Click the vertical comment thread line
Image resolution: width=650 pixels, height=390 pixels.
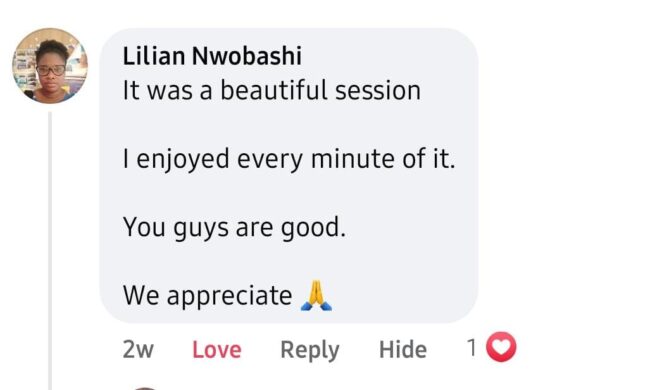(50, 250)
